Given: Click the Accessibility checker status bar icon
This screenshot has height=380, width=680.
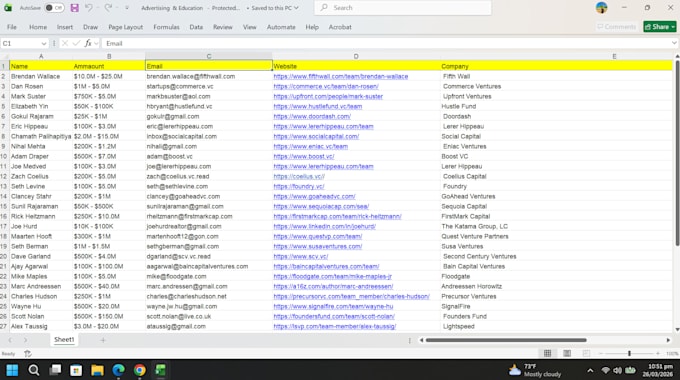Looking at the screenshot, I should (x=28, y=354).
